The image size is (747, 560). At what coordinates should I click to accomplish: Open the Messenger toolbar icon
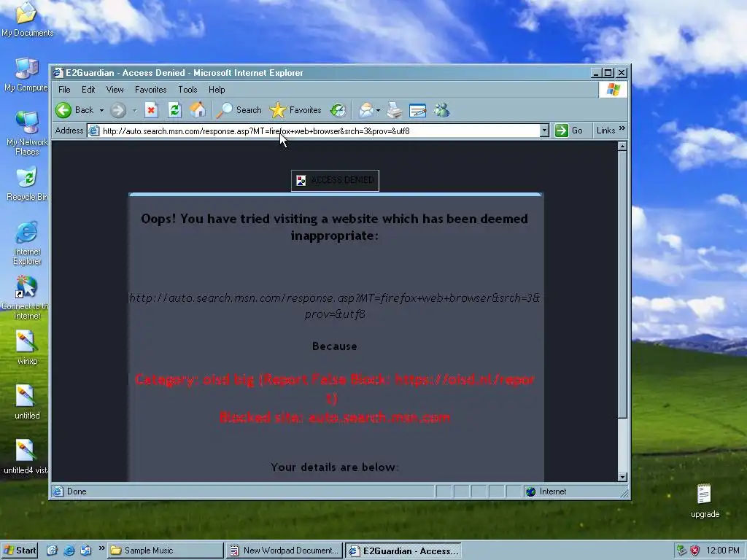click(x=441, y=111)
